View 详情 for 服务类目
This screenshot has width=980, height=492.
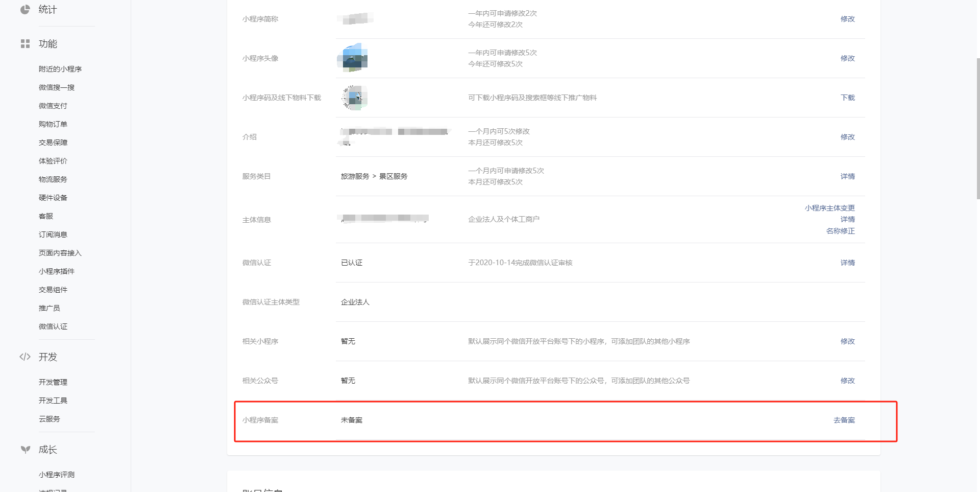[847, 176]
